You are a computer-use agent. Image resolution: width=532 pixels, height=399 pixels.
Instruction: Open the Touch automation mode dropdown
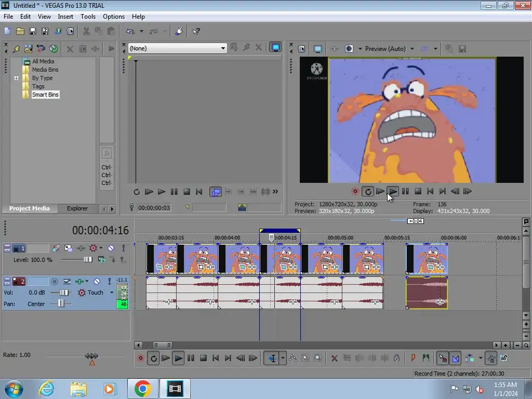point(112,292)
